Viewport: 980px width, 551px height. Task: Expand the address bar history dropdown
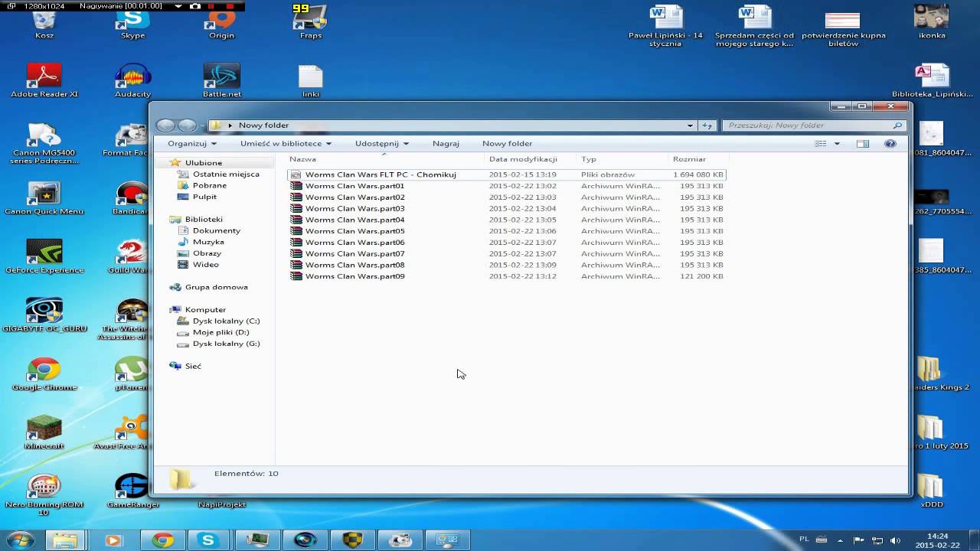tap(690, 126)
